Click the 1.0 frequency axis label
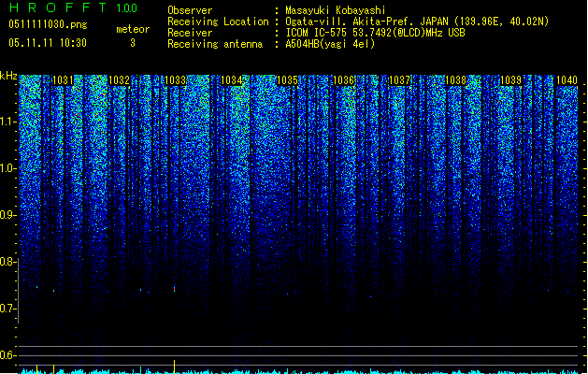 [8, 168]
